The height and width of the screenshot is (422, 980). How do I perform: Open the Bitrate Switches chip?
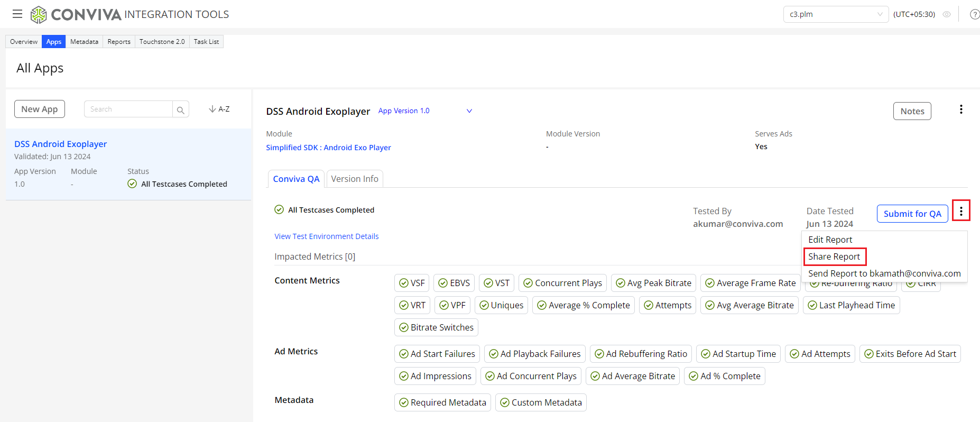(436, 327)
